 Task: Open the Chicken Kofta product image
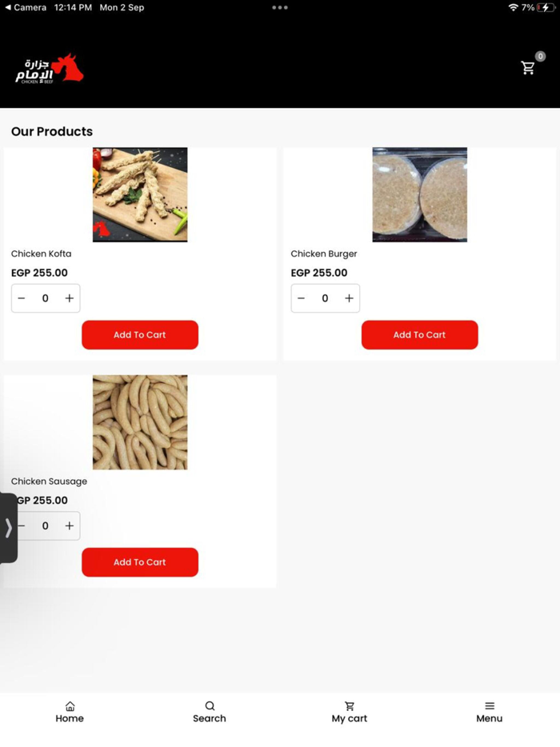click(x=140, y=195)
